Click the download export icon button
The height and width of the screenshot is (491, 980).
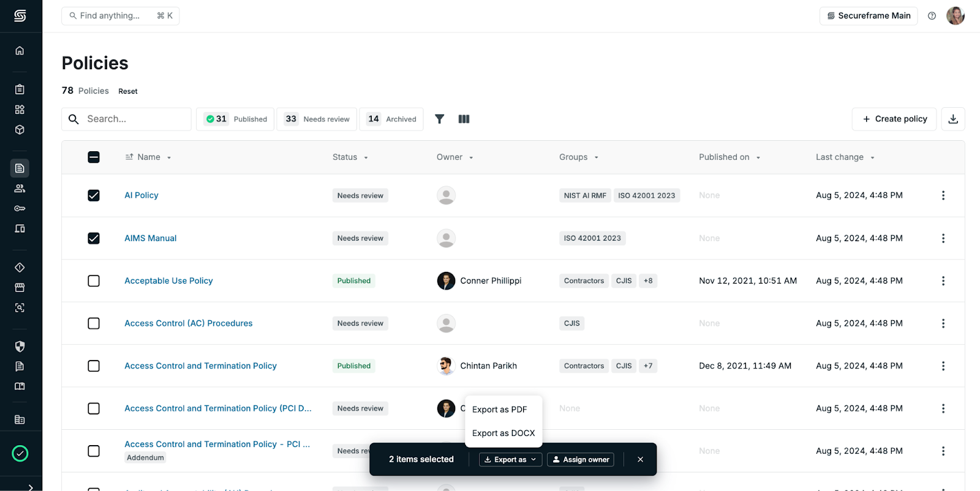(953, 119)
